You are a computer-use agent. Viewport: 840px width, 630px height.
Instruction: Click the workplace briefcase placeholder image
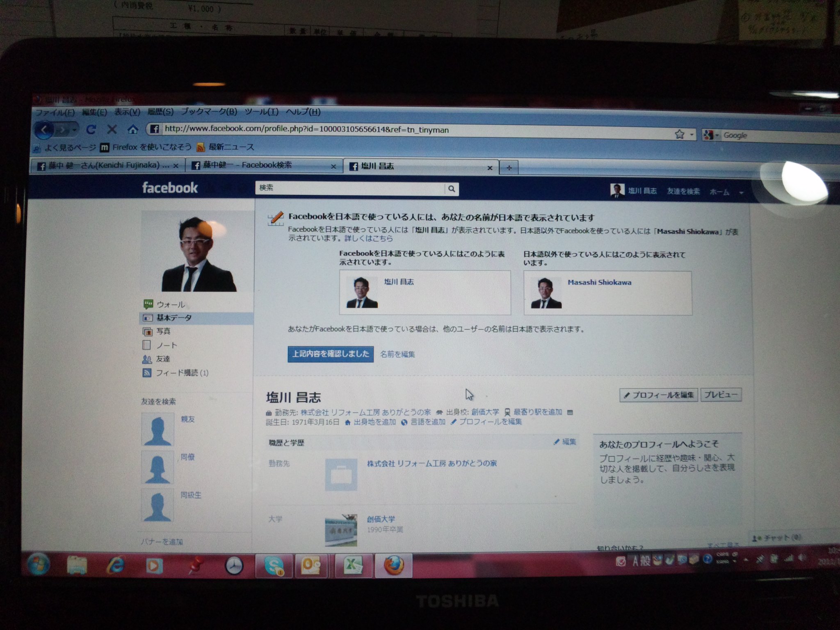pos(341,475)
